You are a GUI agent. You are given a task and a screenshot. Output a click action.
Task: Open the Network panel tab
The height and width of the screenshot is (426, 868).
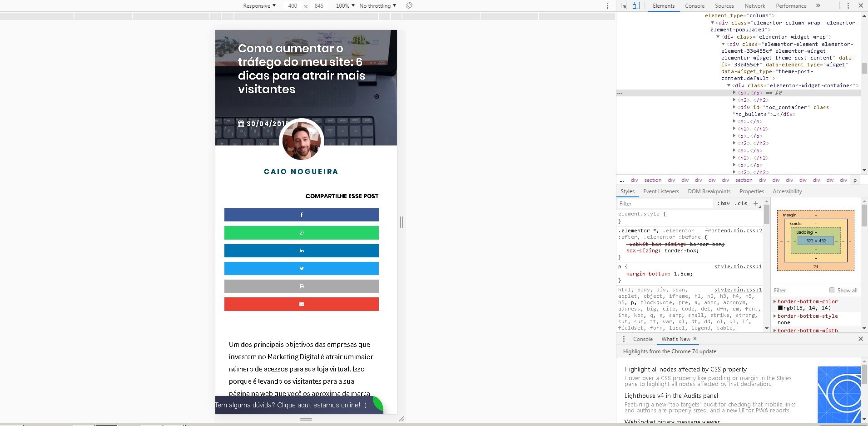[x=755, y=6]
